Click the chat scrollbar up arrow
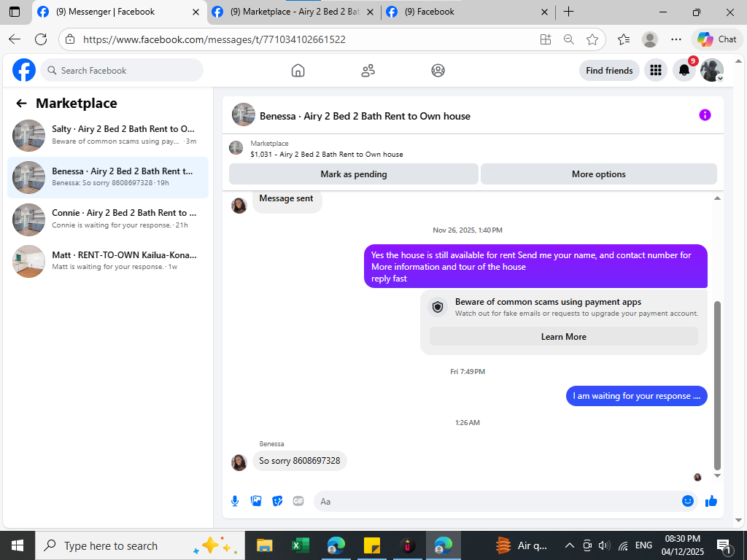The image size is (747, 560). click(717, 198)
